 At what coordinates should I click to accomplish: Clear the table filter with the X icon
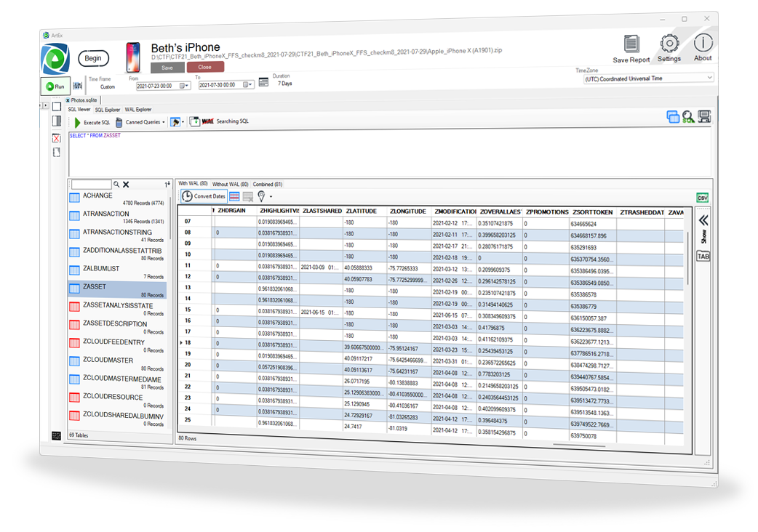coord(126,185)
